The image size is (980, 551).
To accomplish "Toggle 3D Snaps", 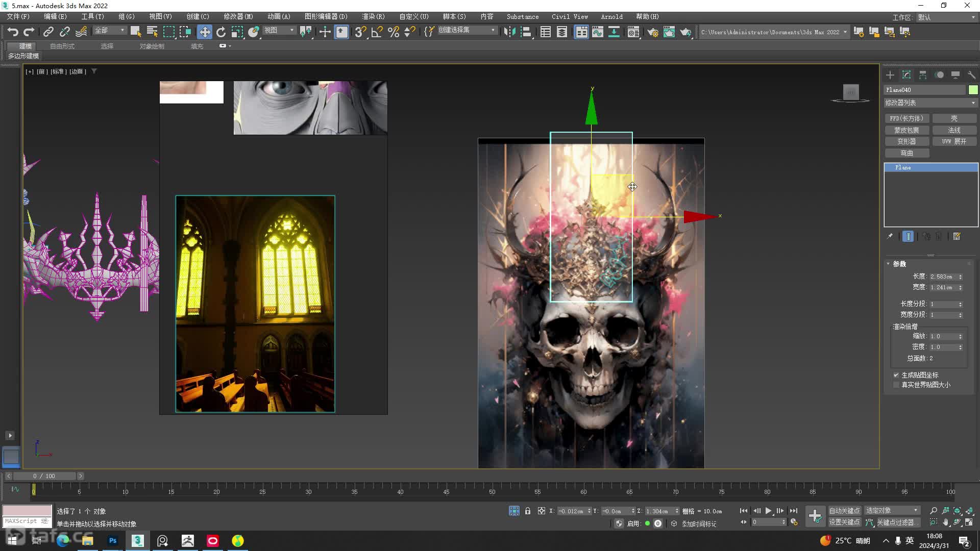I will click(x=360, y=32).
